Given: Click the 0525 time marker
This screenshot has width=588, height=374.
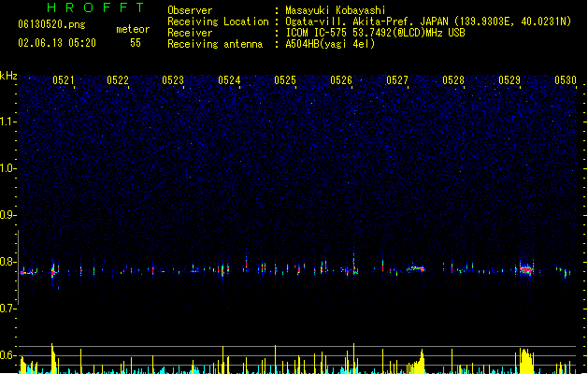Looking at the screenshot, I should click(285, 80).
